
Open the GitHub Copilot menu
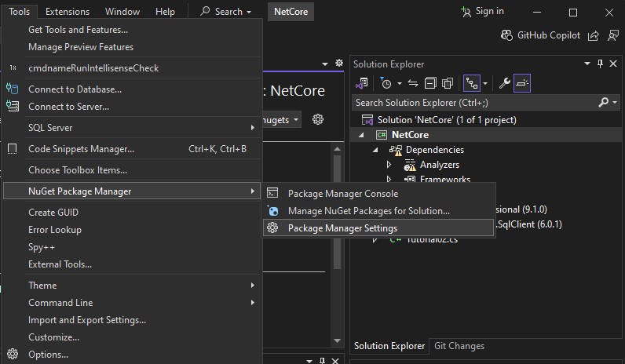540,35
